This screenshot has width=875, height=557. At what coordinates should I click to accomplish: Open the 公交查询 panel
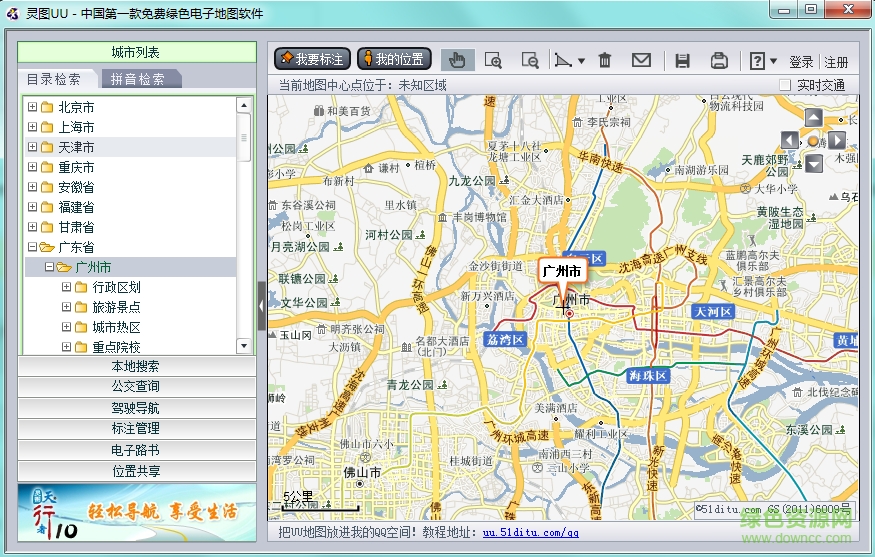pyautogui.click(x=136, y=387)
